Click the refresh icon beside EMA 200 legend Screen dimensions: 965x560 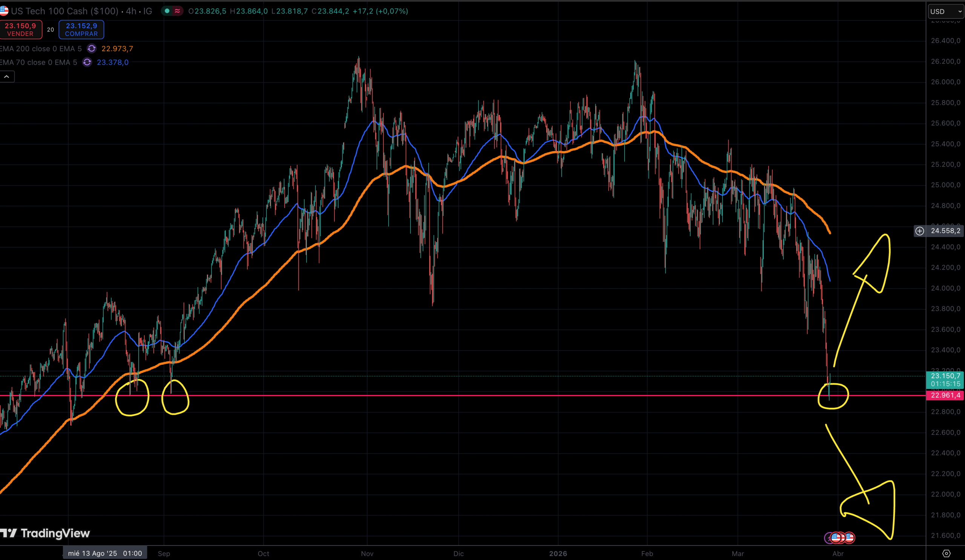(92, 49)
